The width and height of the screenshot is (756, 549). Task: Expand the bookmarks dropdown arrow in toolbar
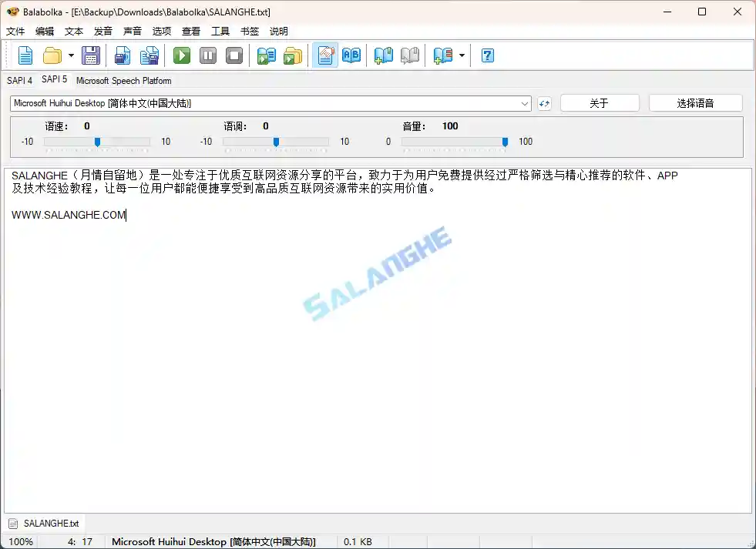tap(462, 55)
